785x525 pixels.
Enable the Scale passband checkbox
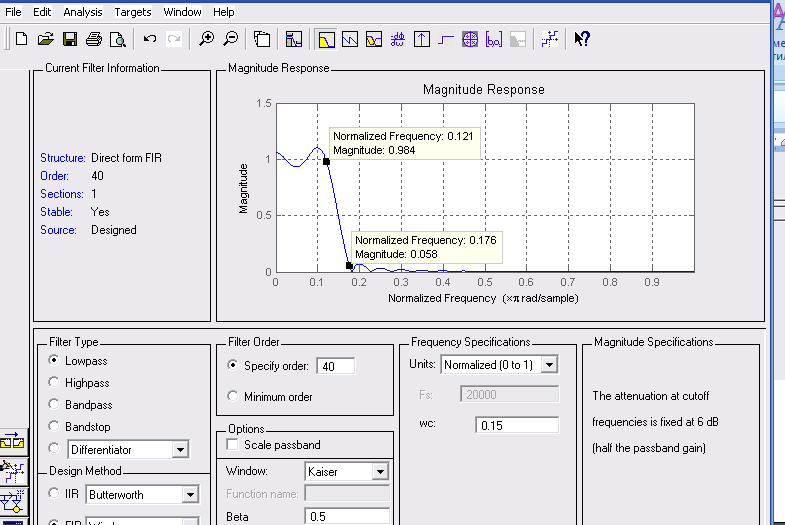tap(234, 445)
